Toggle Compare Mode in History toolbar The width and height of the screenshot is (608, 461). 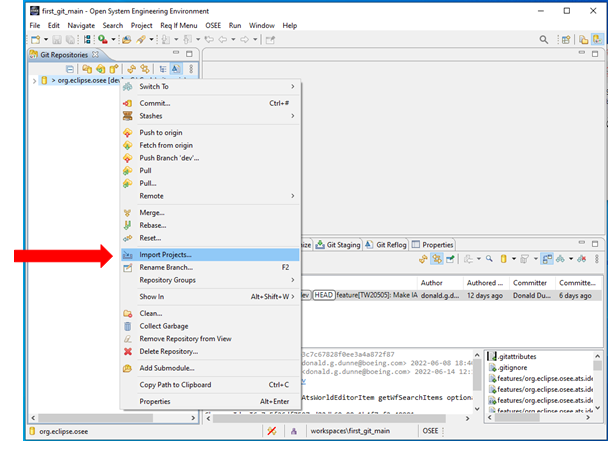pyautogui.click(x=547, y=259)
